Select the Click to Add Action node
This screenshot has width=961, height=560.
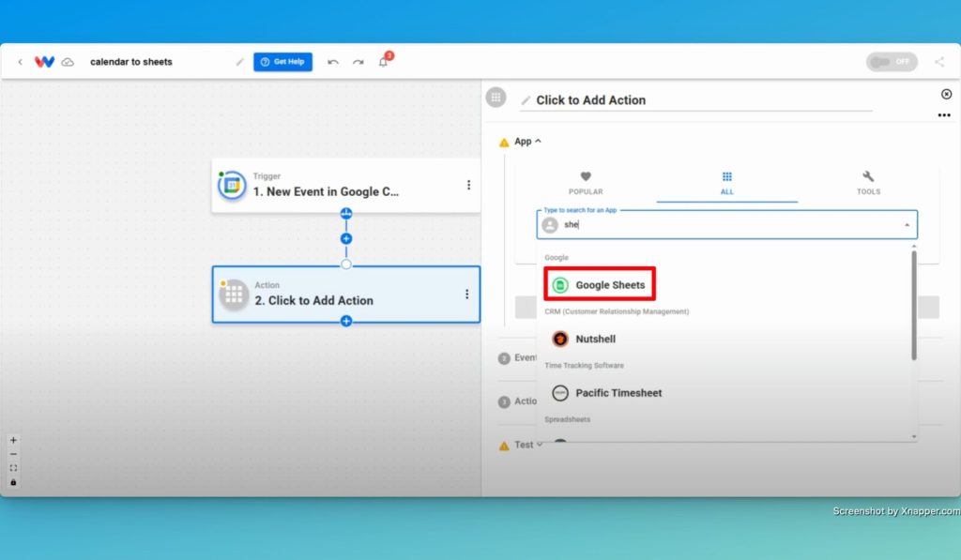coord(345,295)
